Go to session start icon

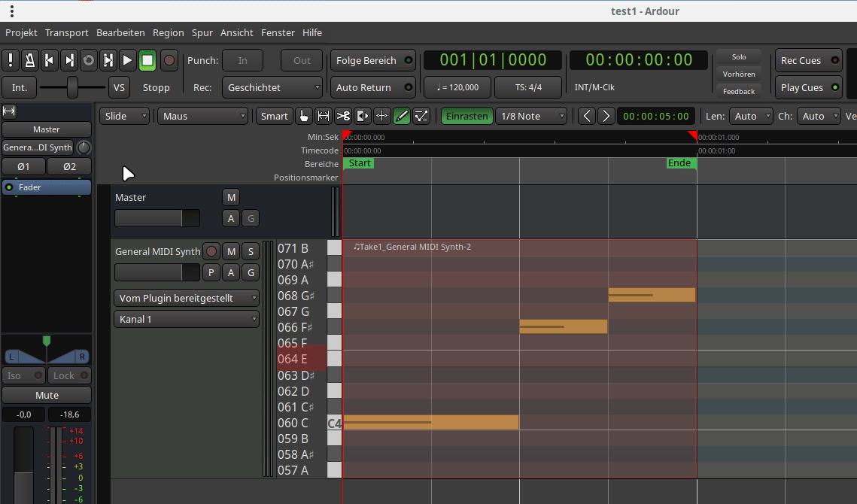(x=50, y=60)
